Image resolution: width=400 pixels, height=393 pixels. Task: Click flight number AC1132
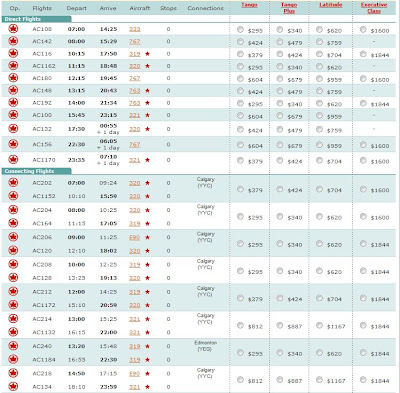pyautogui.click(x=44, y=332)
